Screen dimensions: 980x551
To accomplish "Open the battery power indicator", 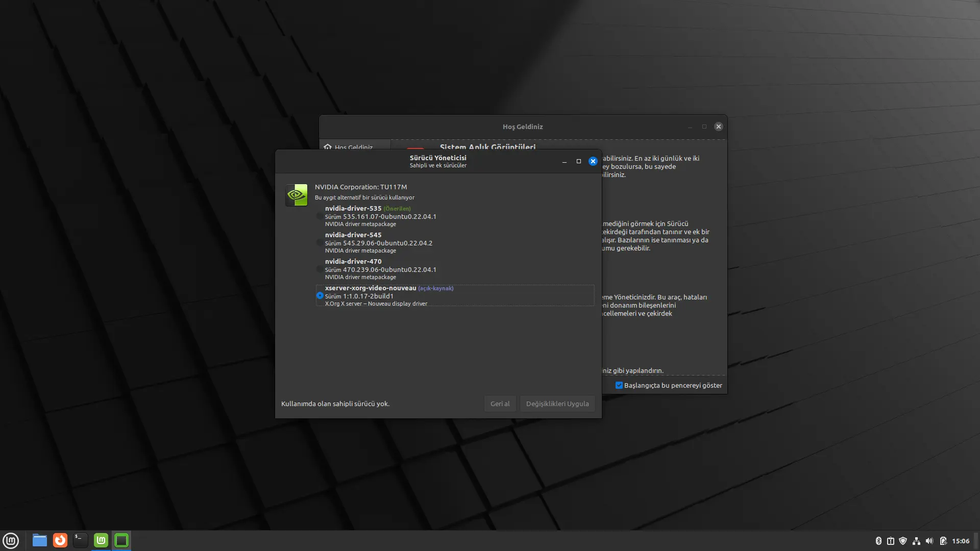I will pyautogui.click(x=943, y=541).
